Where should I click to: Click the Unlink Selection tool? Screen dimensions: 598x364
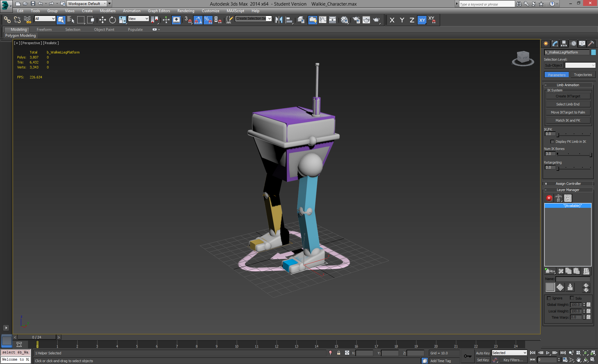coord(17,20)
